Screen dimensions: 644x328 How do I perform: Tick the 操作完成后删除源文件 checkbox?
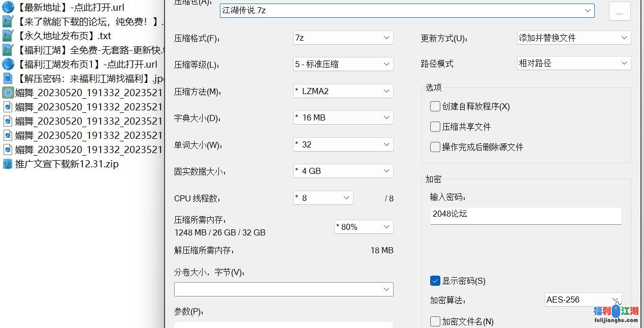(x=435, y=147)
